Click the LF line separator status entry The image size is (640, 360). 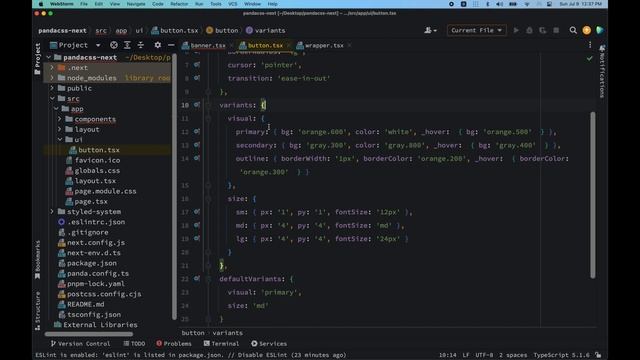(466, 355)
